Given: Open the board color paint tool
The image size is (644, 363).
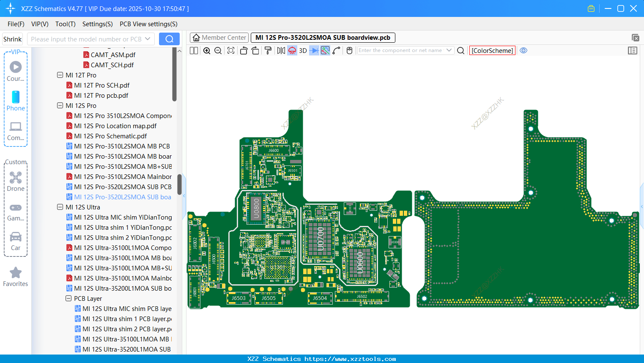Looking at the screenshot, I should (x=267, y=50).
